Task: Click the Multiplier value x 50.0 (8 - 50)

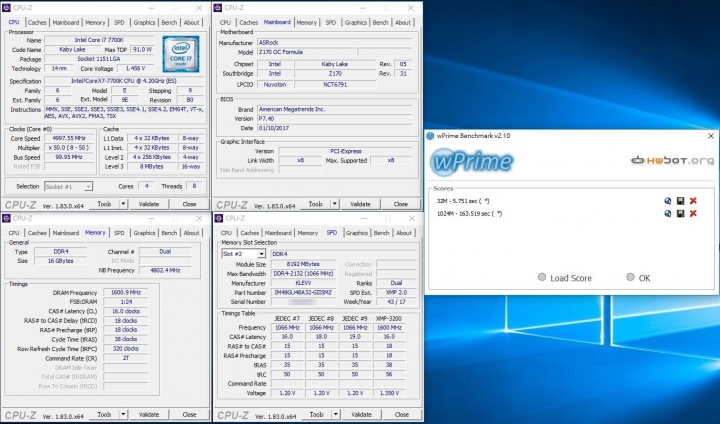Action: coord(67,148)
